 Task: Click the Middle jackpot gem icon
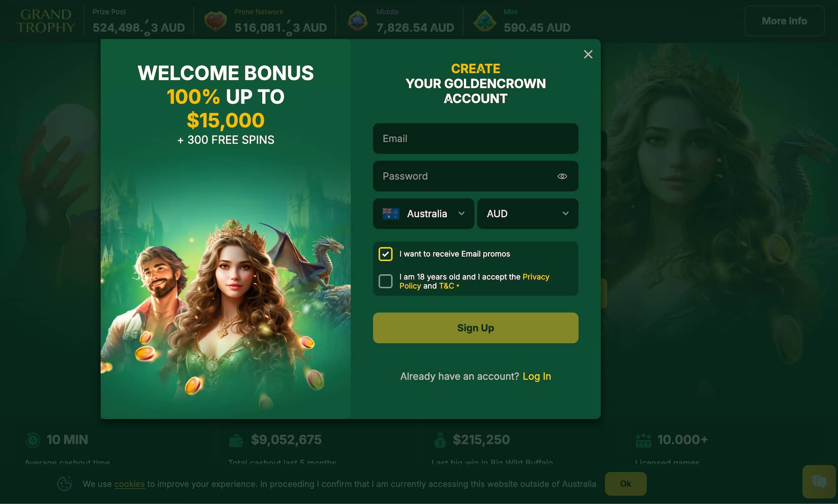(x=358, y=21)
